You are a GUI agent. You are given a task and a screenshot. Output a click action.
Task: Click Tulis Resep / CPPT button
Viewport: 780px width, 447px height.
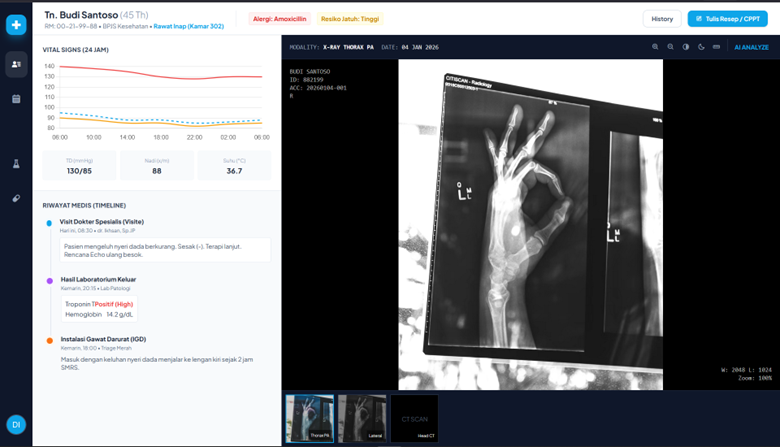pyautogui.click(x=727, y=19)
